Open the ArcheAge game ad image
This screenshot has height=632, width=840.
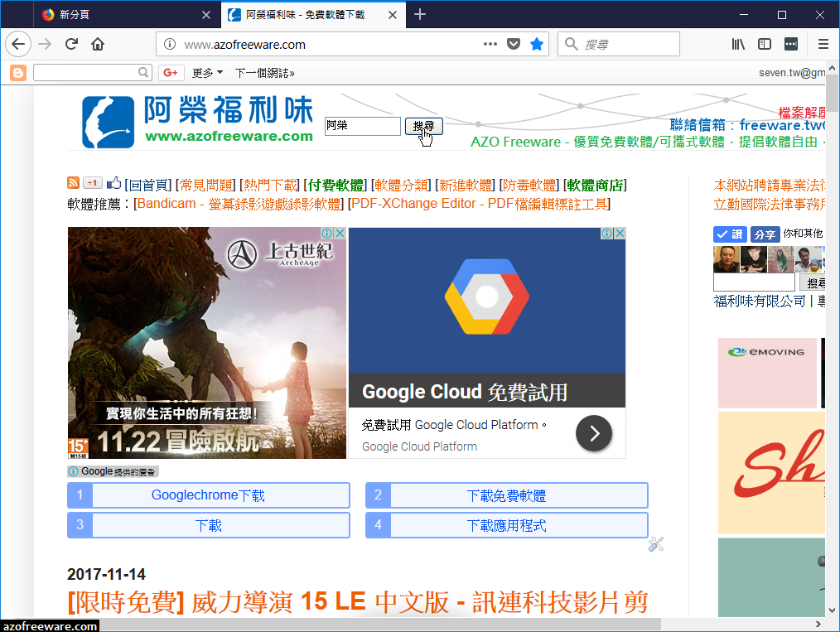pyautogui.click(x=207, y=343)
